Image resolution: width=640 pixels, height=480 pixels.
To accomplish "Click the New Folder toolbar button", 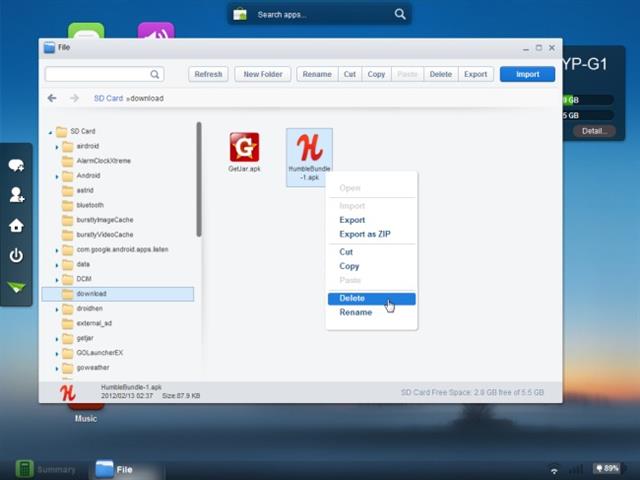I will [263, 74].
